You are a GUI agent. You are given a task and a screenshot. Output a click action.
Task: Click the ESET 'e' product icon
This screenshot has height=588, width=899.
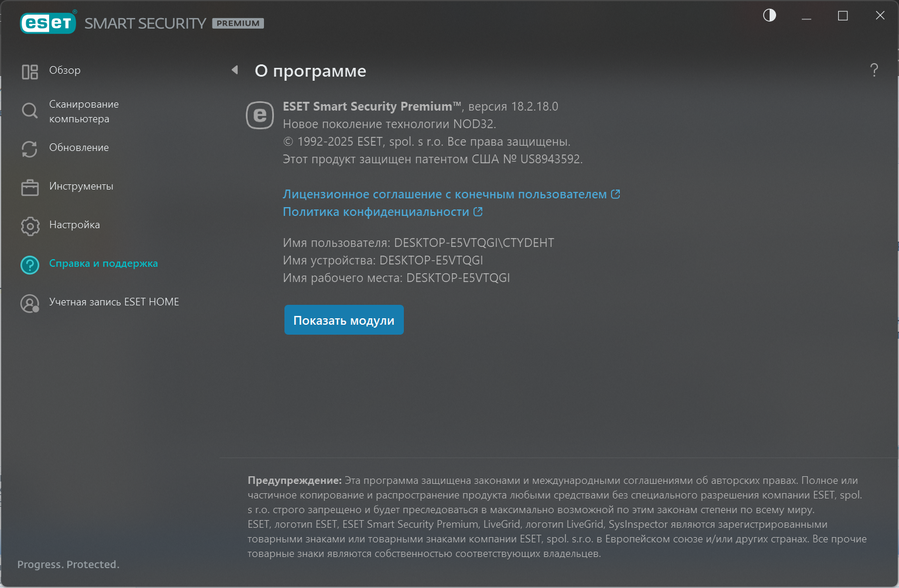click(x=260, y=115)
